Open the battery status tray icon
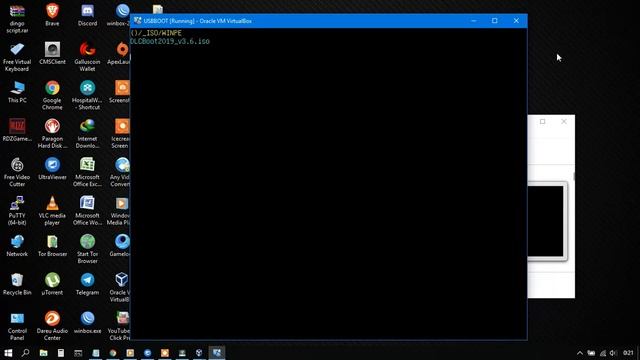Viewport: 640px width, 360px height. point(591,353)
